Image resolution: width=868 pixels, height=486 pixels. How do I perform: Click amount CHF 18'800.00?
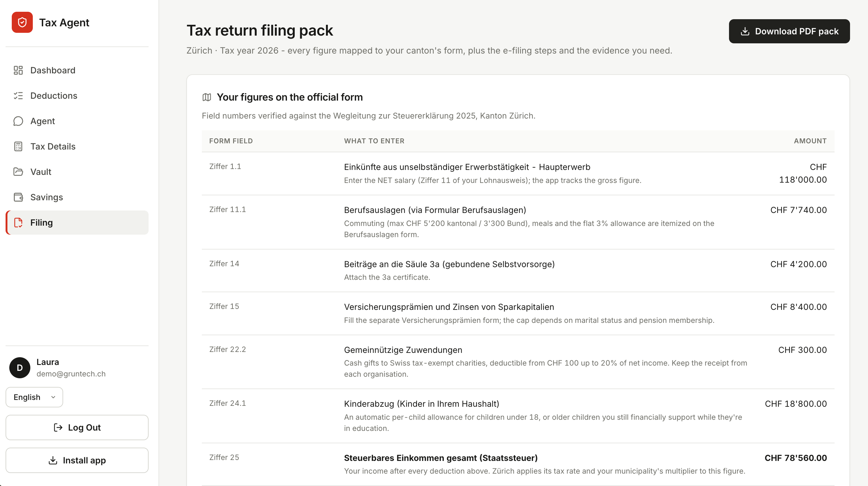pyautogui.click(x=796, y=404)
